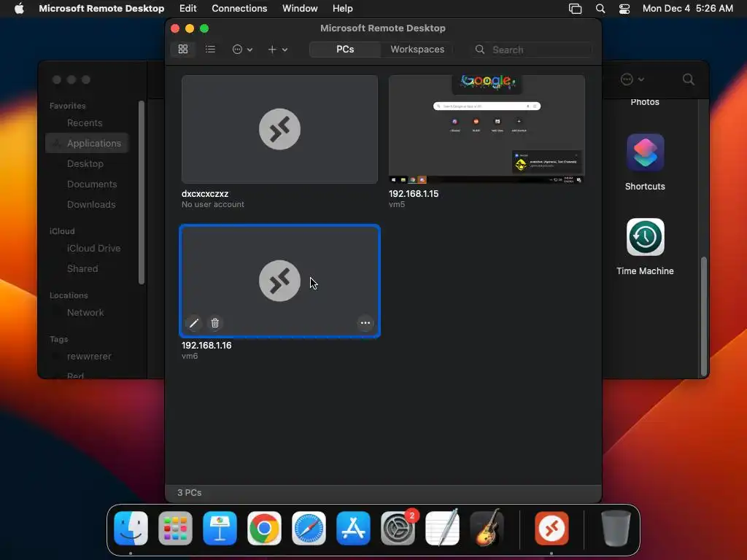Click the Finder sidebar scrollbar
747x560 pixels.
[x=141, y=192]
